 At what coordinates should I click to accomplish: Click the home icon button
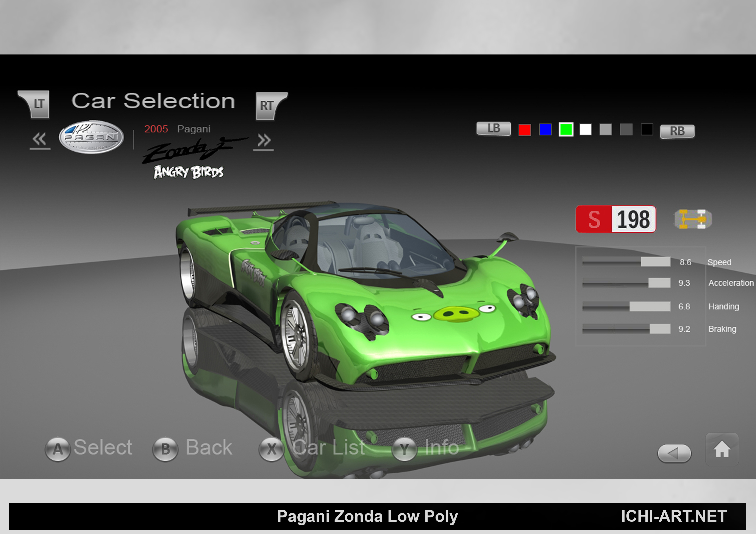pos(722,449)
